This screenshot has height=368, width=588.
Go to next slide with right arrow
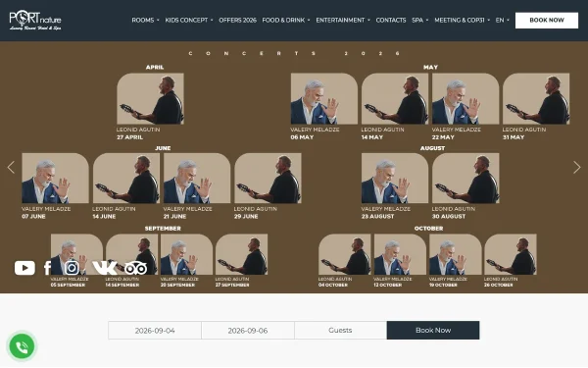pyautogui.click(x=577, y=167)
